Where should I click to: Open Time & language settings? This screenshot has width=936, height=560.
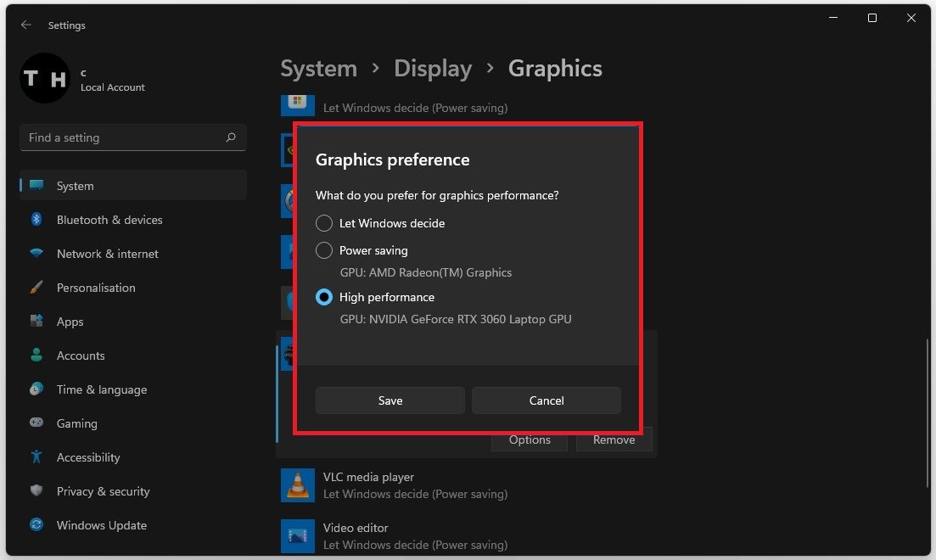click(101, 389)
